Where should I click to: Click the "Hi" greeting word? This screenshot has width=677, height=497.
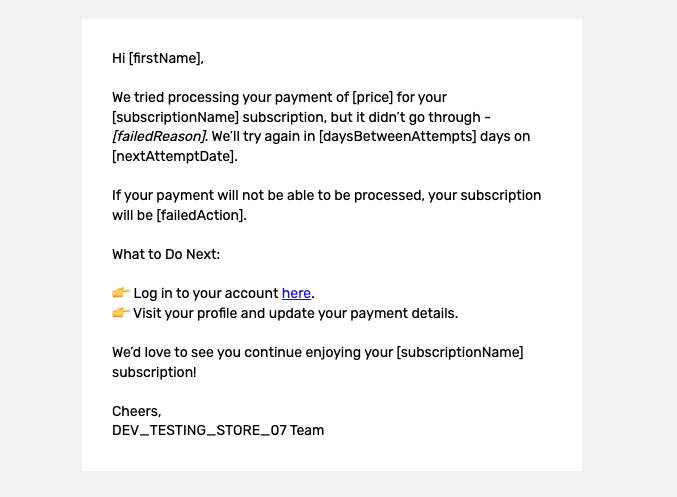coord(119,58)
